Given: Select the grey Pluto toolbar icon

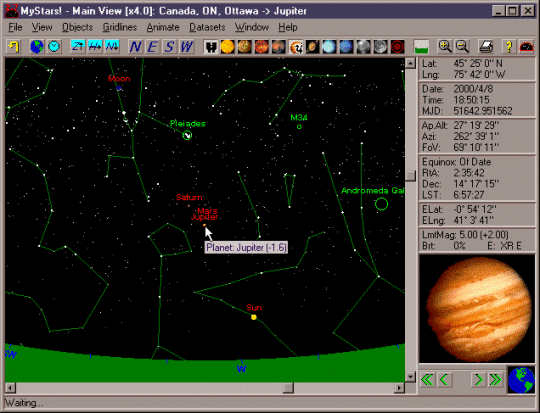Looking at the screenshot, I should (363, 47).
